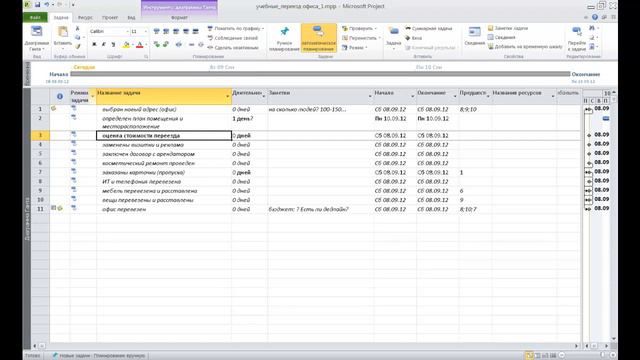
Task: Click the note indicator icon in row 1
Action: point(53,109)
